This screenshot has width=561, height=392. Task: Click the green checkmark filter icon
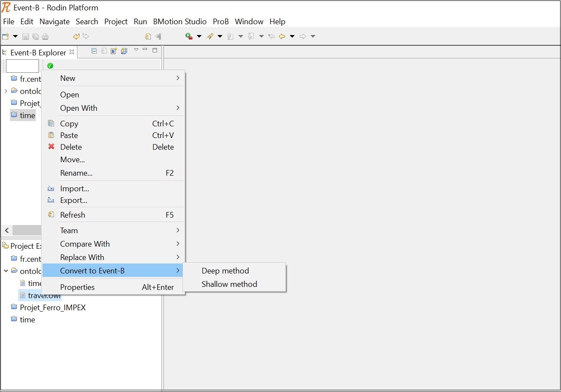50,66
